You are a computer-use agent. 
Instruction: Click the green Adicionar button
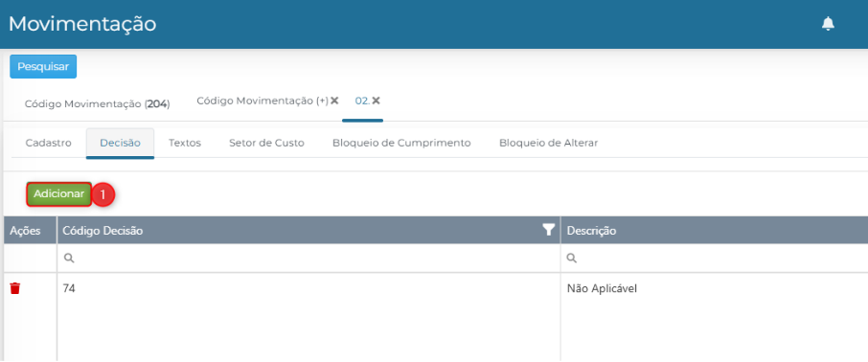tap(58, 194)
